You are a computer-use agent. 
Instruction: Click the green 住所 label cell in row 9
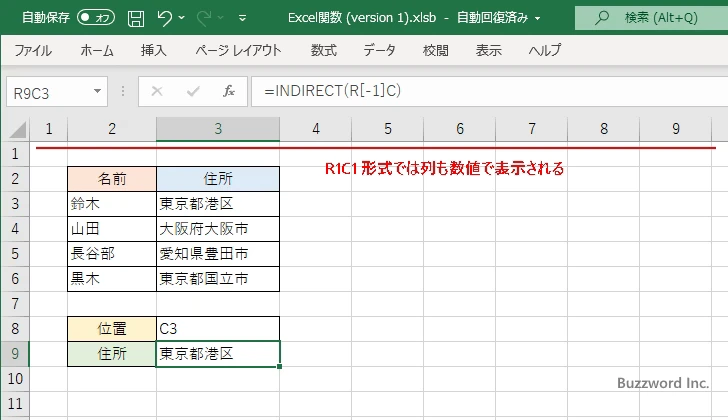[112, 354]
